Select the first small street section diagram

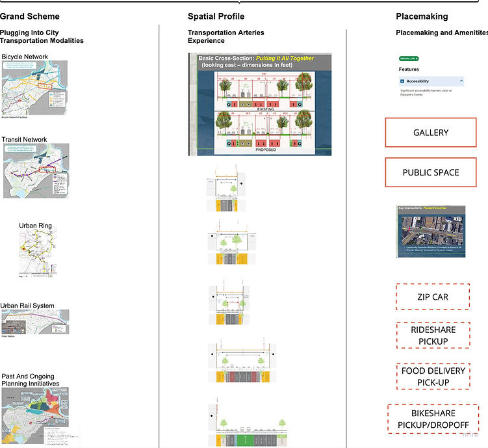point(226,189)
